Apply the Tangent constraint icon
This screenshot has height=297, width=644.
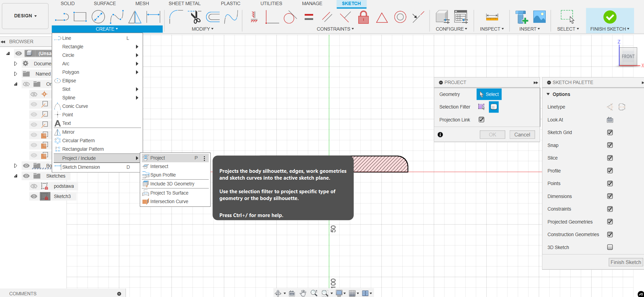tap(290, 17)
